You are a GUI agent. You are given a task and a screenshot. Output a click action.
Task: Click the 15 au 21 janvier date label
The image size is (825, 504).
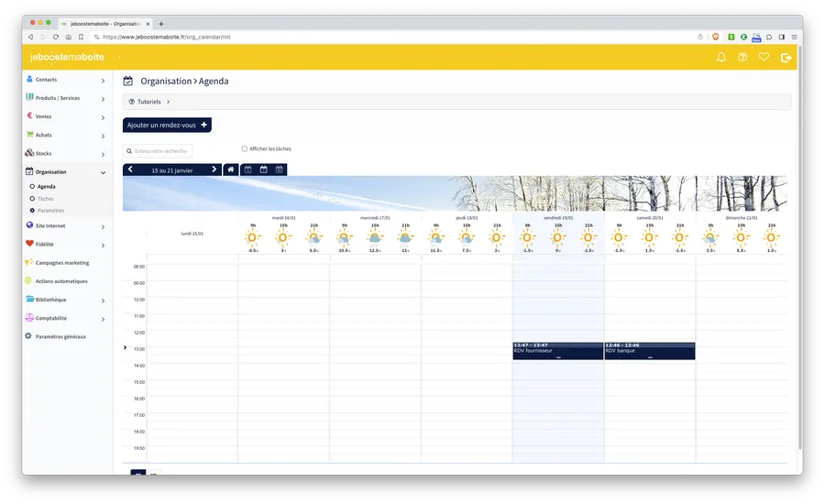172,170
